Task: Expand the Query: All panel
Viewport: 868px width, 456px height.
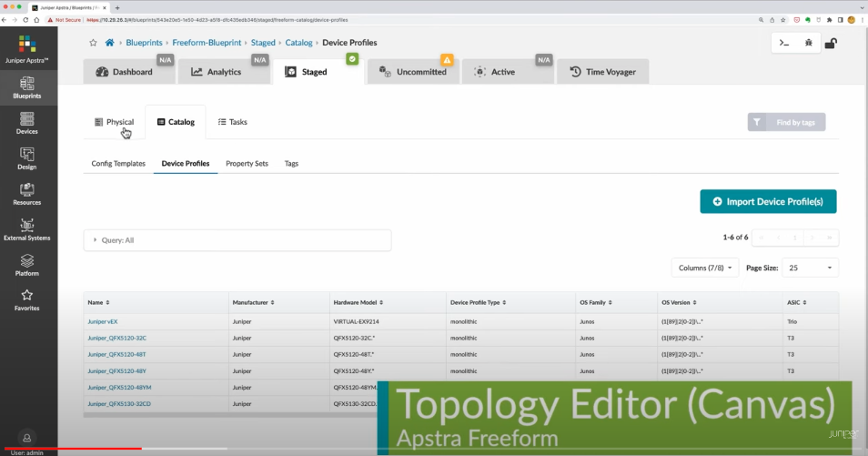Action: [x=237, y=240]
